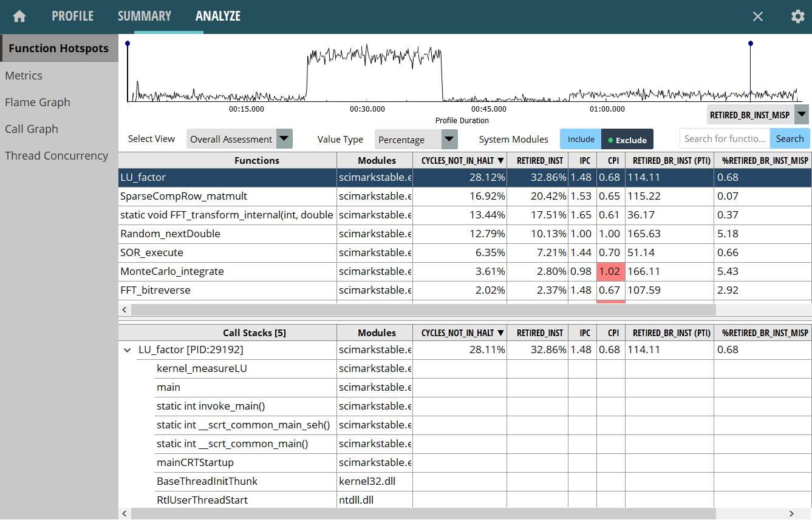Click the left timeline range marker
The height and width of the screenshot is (520, 812).
coord(128,44)
